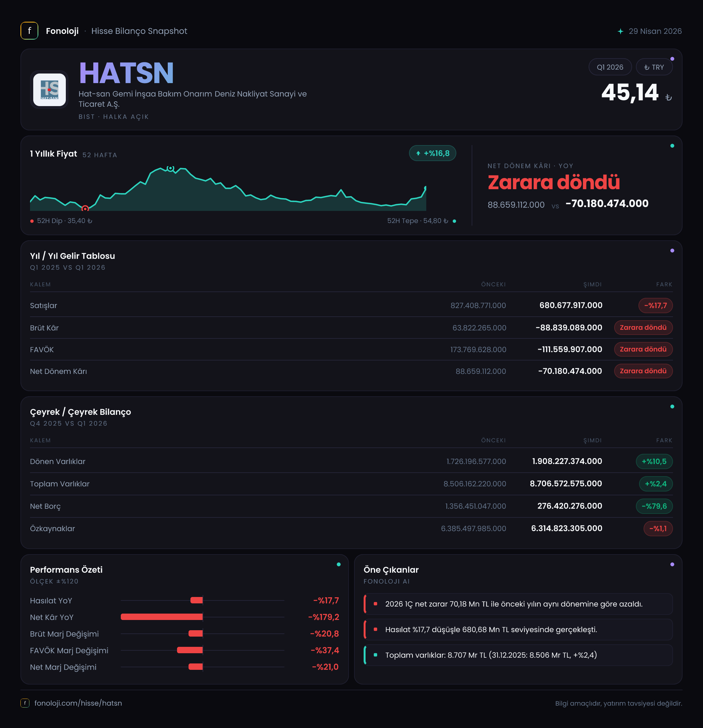This screenshot has width=703, height=728.
Task: Click the teal 52H Tepe marker on chart
Action: pyautogui.click(x=170, y=168)
